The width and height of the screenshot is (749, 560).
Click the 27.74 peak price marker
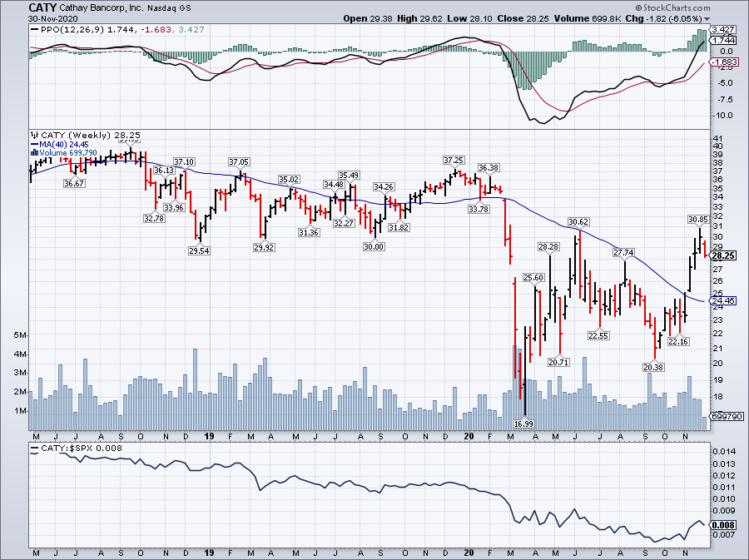[623, 253]
